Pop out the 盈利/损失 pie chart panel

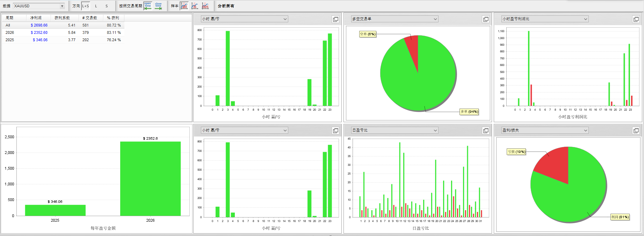click(636, 131)
